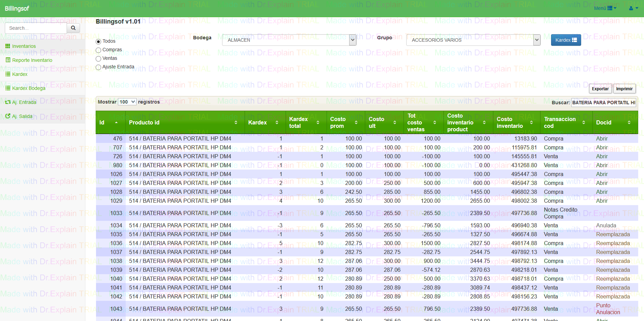Screen dimensions: 644x321
Task: Select the Todos radio button
Action: tap(98, 42)
